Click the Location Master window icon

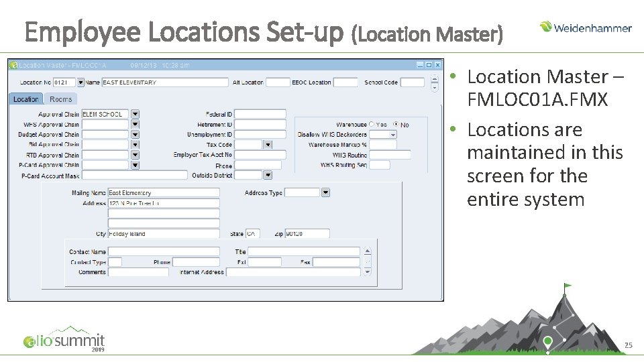click(x=13, y=65)
